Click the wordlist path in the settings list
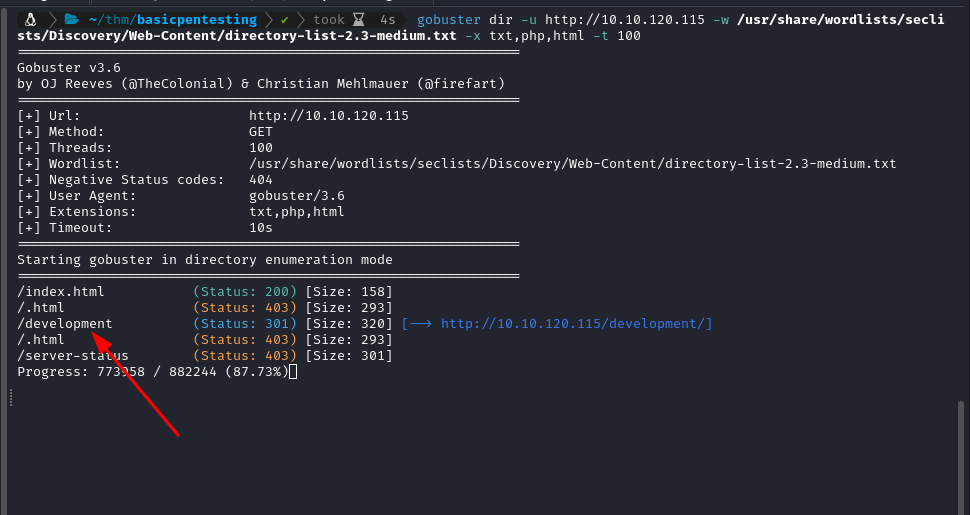Viewport: 970px width, 515px height. (x=572, y=164)
